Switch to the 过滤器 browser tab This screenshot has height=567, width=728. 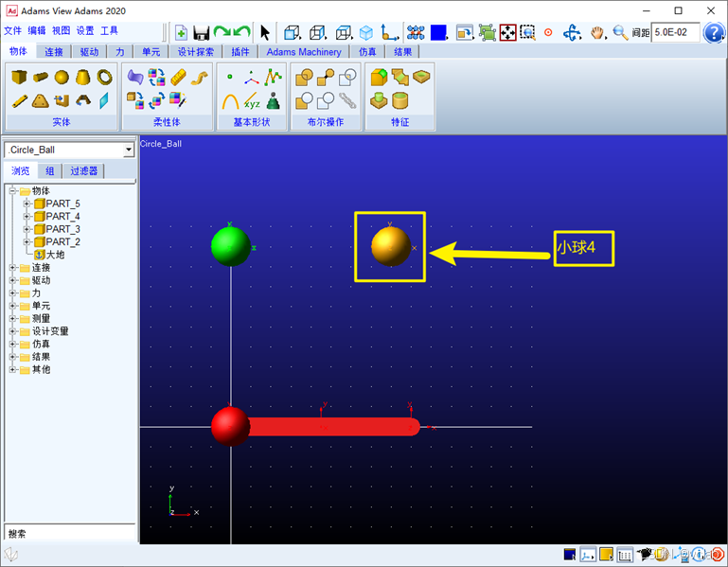[83, 171]
